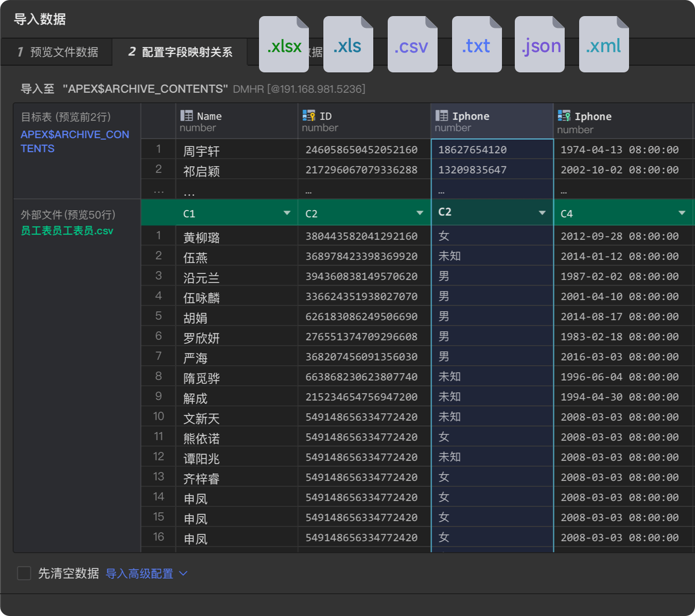695x616 pixels.
Task: Click the table icon beside Name column header
Action: point(186,115)
